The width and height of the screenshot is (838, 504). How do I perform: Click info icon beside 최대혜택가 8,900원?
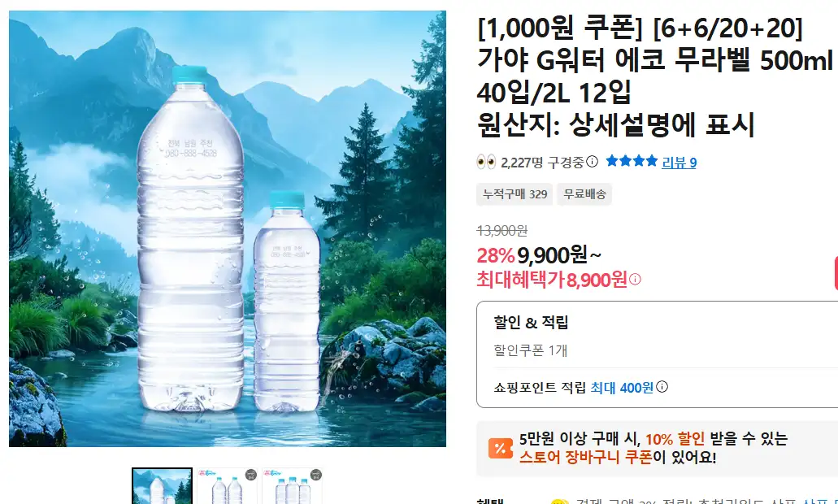point(635,279)
